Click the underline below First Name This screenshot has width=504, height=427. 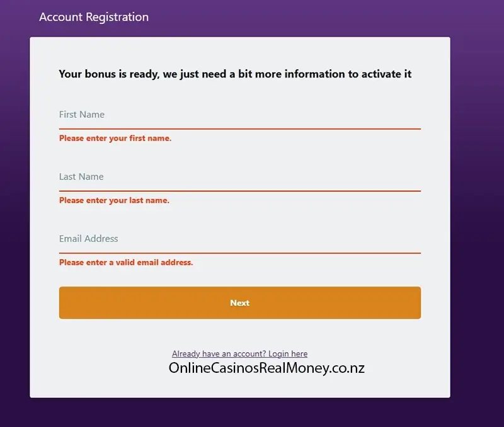[239, 127]
